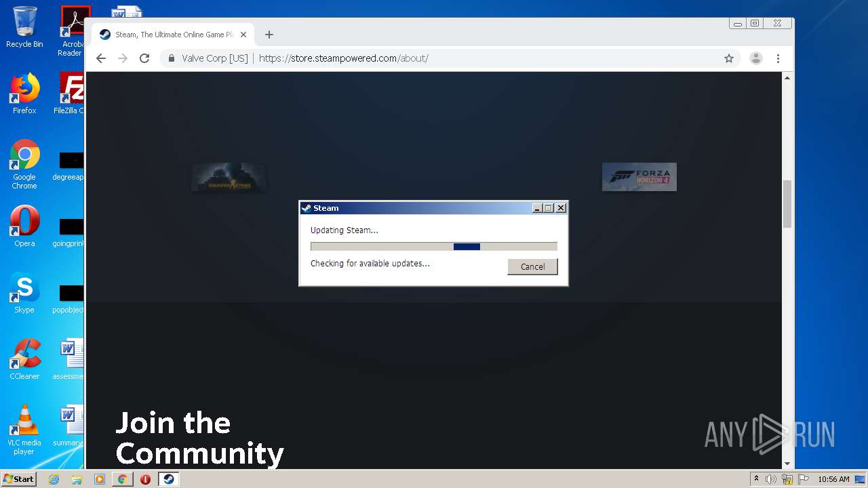The height and width of the screenshot is (488, 868).
Task: Select the CCleaner desktop shortcut
Action: pyautogui.click(x=24, y=359)
